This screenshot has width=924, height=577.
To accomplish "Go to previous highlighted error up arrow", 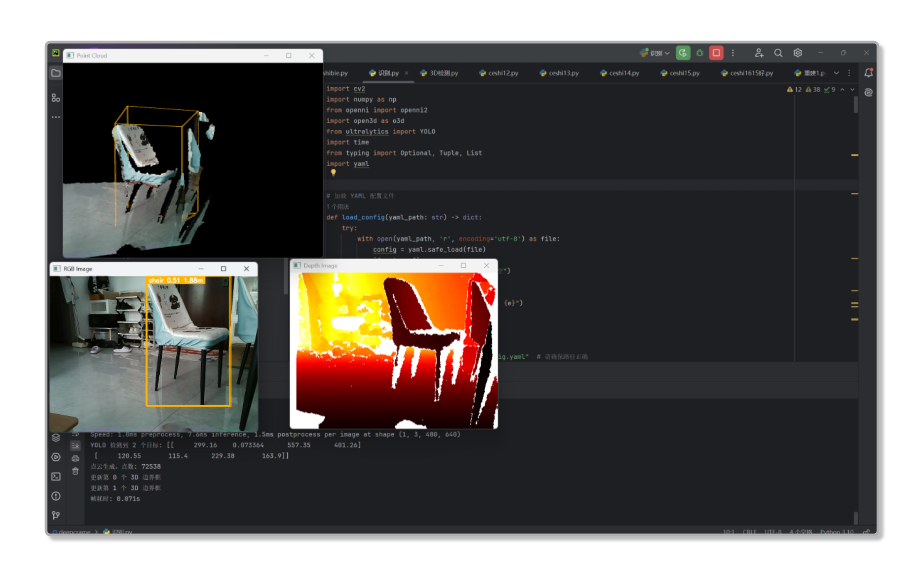I will [842, 90].
